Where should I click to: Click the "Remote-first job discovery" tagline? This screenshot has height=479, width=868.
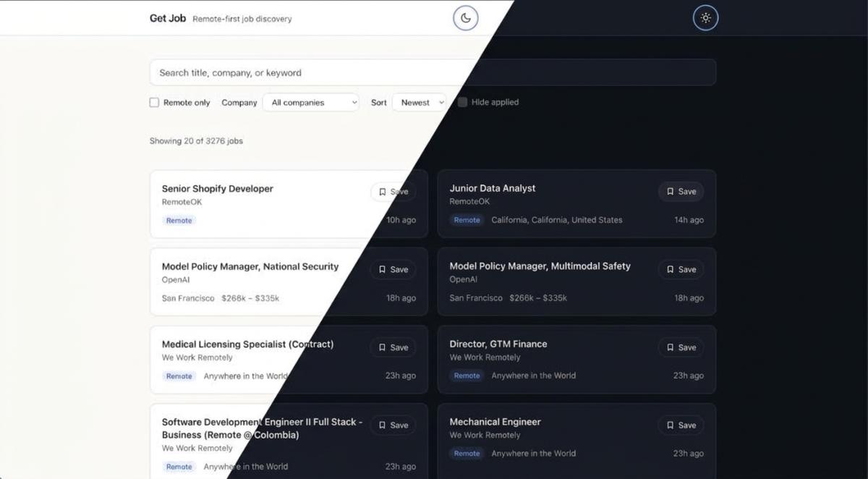click(x=242, y=19)
